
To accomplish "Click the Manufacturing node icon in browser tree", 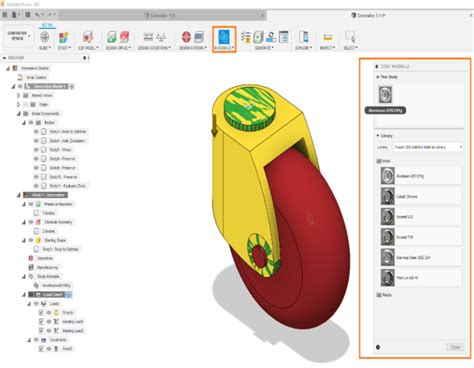I will pos(31,267).
